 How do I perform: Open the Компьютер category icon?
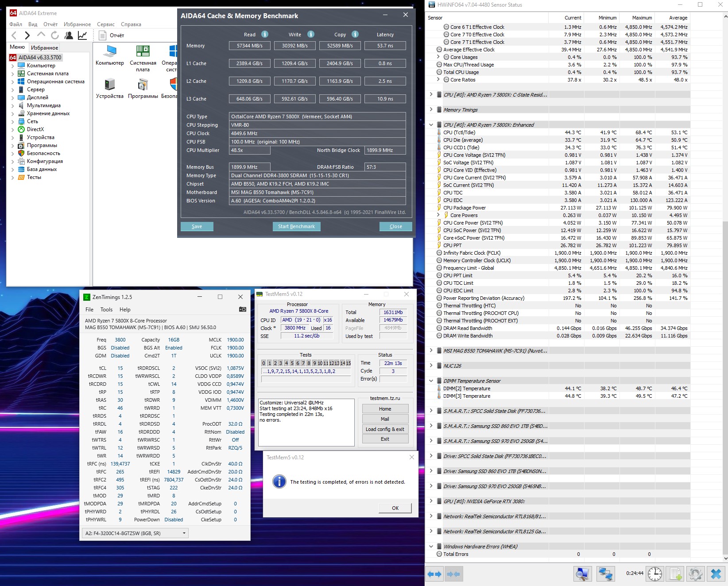(x=110, y=55)
